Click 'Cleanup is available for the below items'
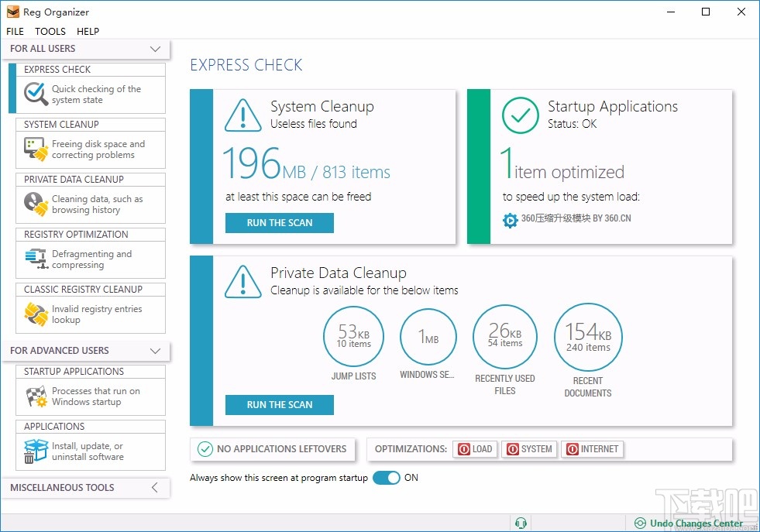This screenshot has height=532, width=760. point(364,290)
